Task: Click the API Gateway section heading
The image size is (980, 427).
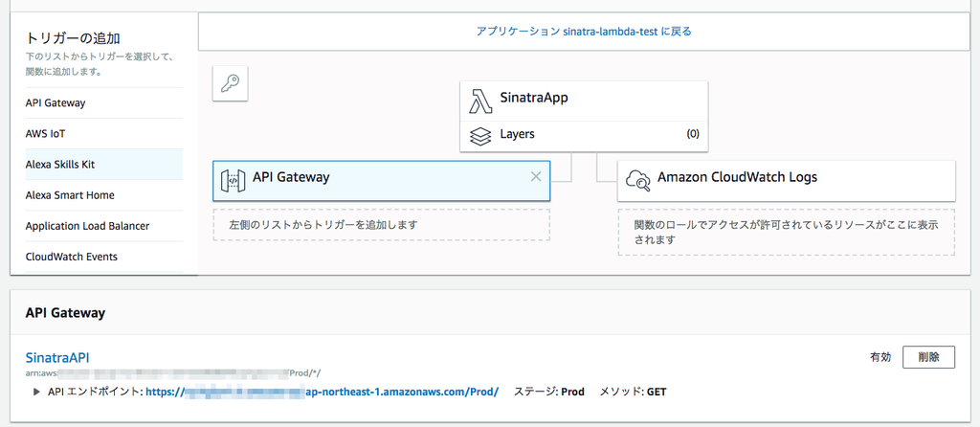Action: pyautogui.click(x=65, y=313)
